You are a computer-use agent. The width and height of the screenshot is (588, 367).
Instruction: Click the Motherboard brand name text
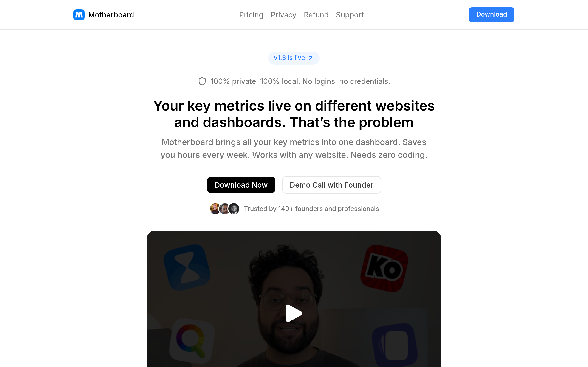tap(111, 15)
